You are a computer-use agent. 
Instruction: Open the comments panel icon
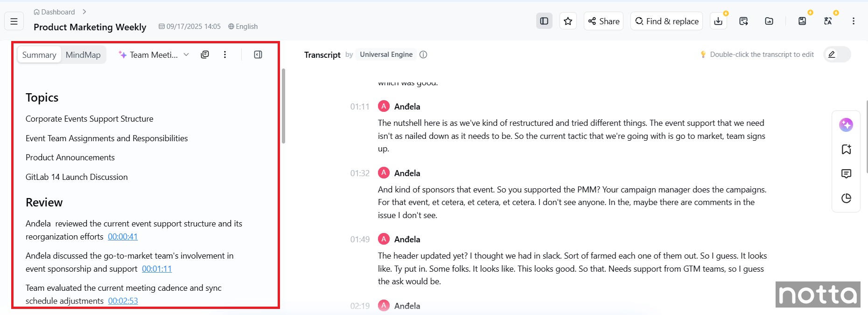pyautogui.click(x=846, y=174)
